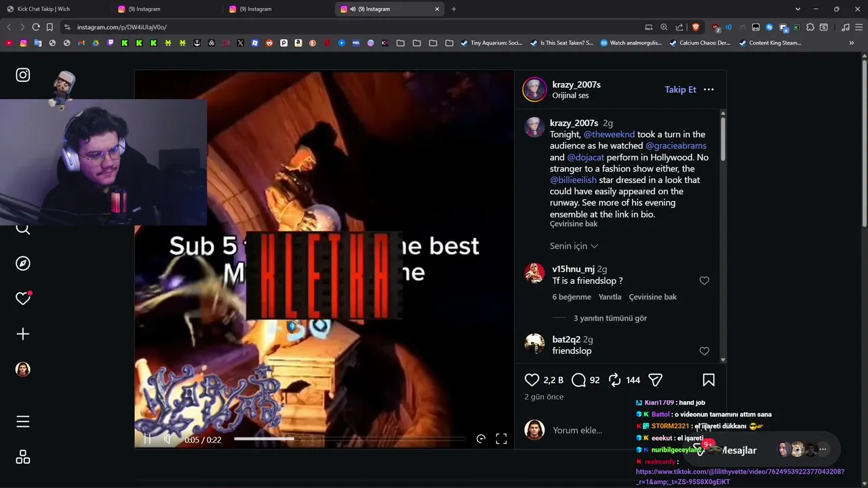The width and height of the screenshot is (868, 488).
Task: Open a new browser tab
Action: (454, 9)
